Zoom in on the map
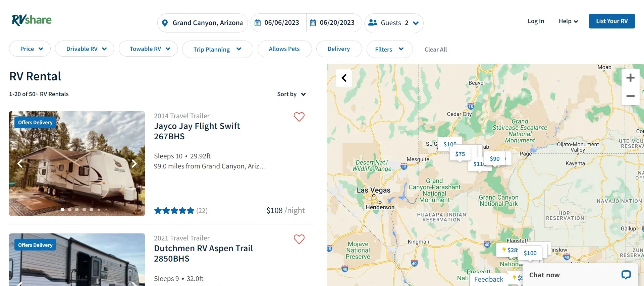Screen dimensions: 644x286 tap(630, 78)
